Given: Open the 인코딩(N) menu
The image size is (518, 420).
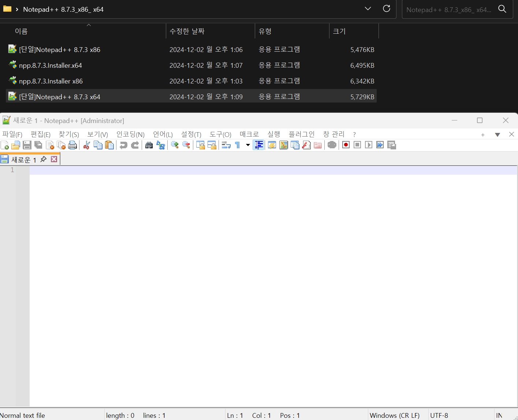Looking at the screenshot, I should click(x=130, y=134).
